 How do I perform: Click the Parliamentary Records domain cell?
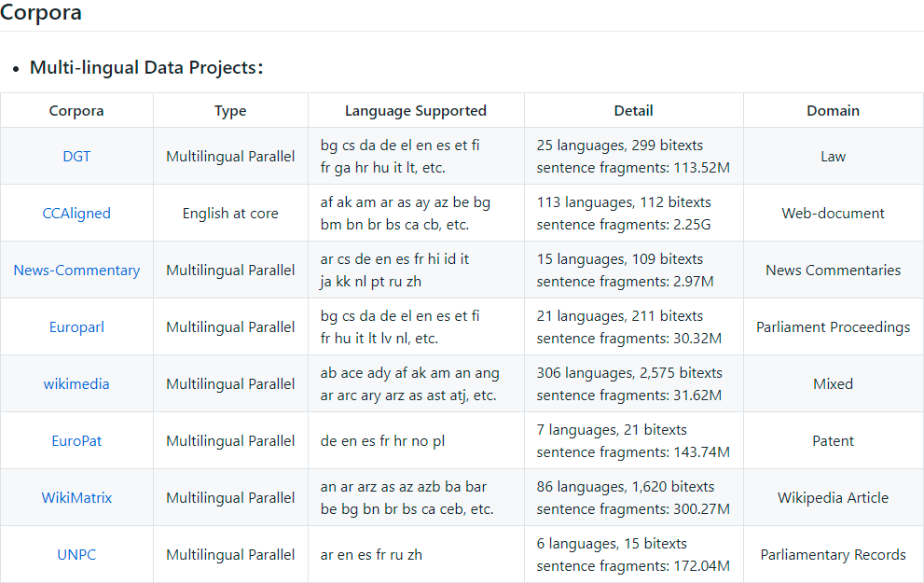point(834,555)
